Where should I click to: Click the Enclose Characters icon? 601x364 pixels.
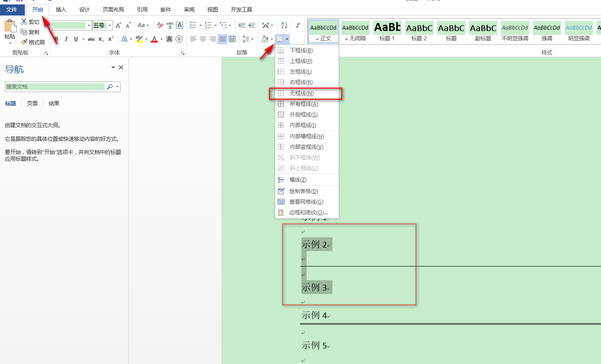[x=179, y=39]
